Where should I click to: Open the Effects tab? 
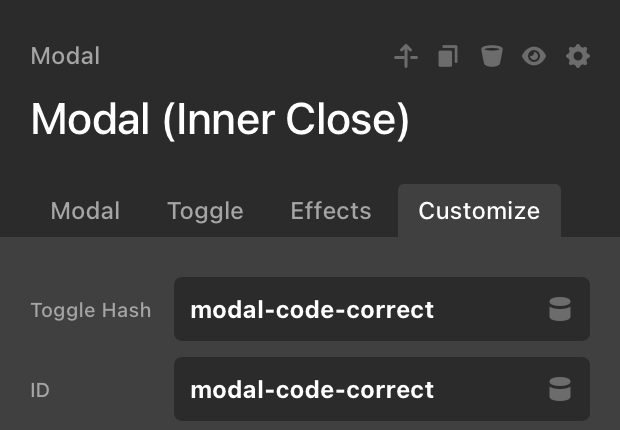330,211
